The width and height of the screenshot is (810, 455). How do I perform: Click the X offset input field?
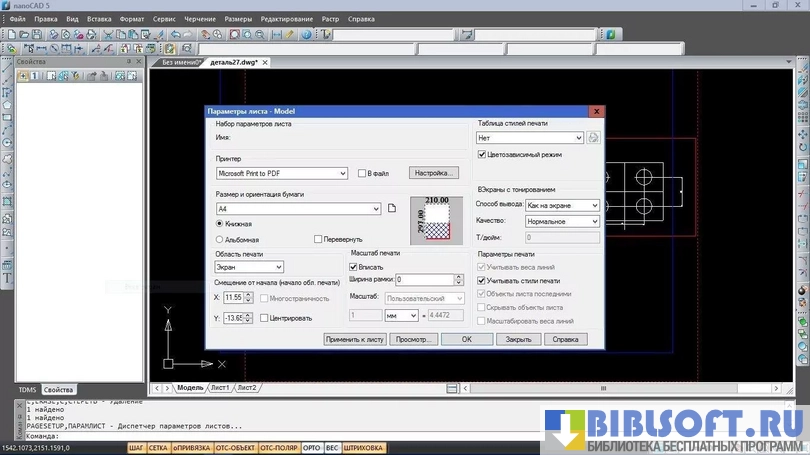[234, 298]
